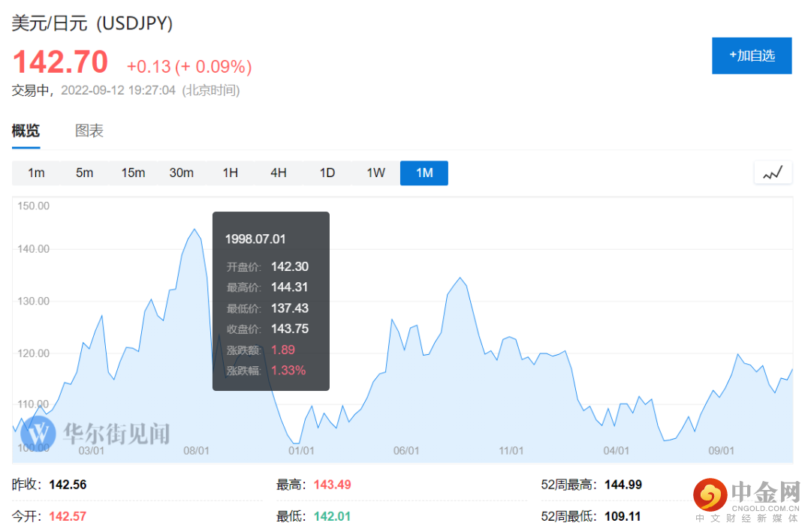
Task: Open the 概览 tab
Action: pyautogui.click(x=26, y=131)
